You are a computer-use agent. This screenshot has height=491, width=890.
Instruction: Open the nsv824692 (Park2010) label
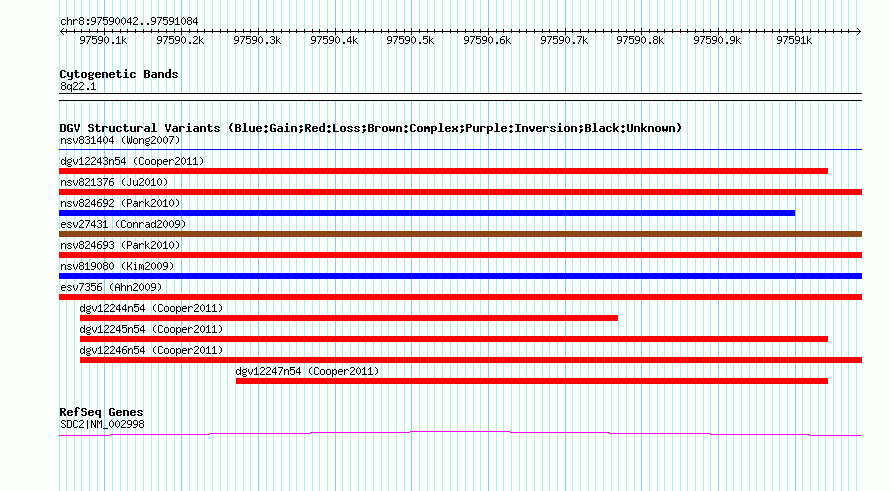point(120,203)
